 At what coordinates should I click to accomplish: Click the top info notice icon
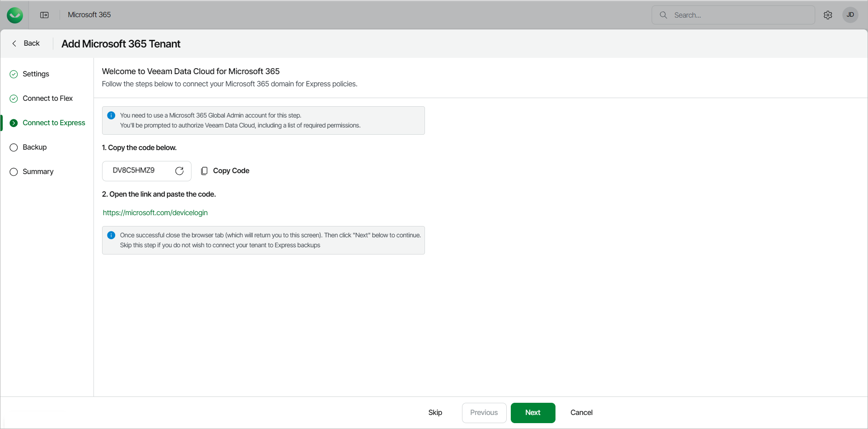pyautogui.click(x=111, y=116)
